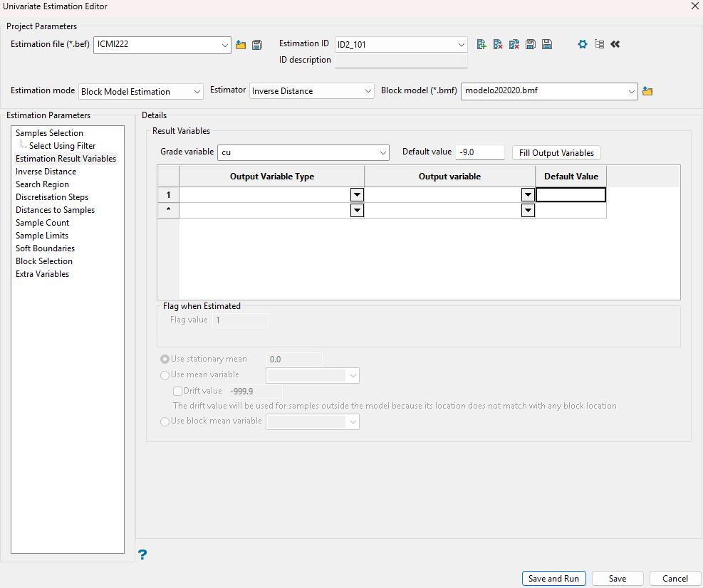Browse for estimation file folder icon
This screenshot has height=588, width=703.
[x=241, y=45]
